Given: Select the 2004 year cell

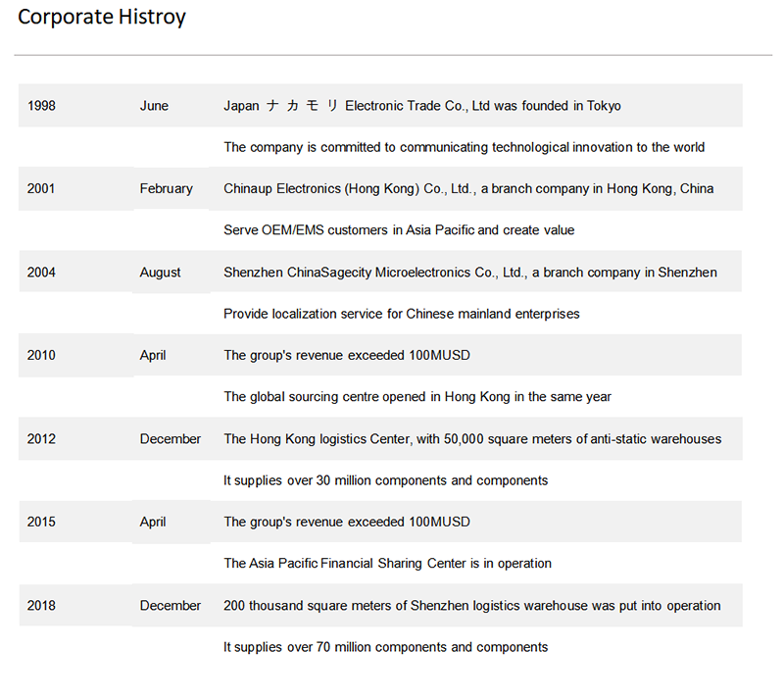Looking at the screenshot, I should click(x=42, y=273).
